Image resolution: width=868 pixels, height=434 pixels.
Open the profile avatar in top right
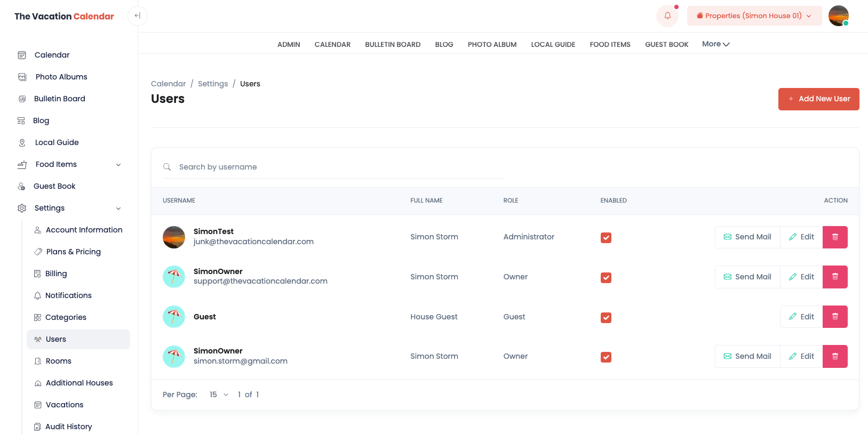(838, 16)
